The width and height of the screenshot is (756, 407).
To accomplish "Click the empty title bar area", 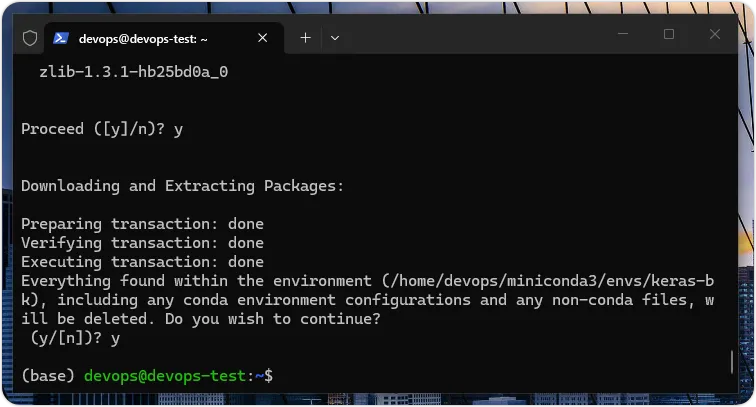I will tap(480, 36).
